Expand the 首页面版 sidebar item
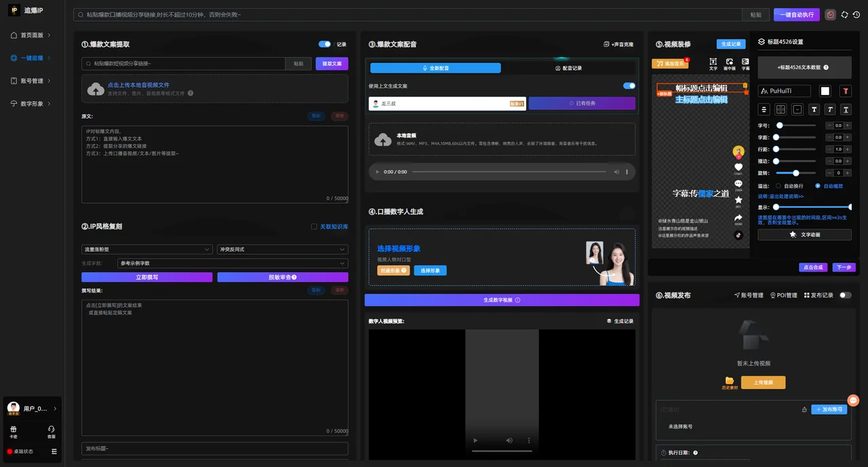This screenshot has height=467, width=868. [32, 35]
